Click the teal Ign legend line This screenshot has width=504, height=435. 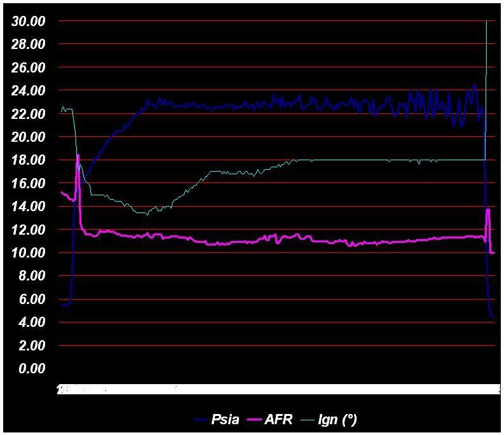(x=308, y=420)
